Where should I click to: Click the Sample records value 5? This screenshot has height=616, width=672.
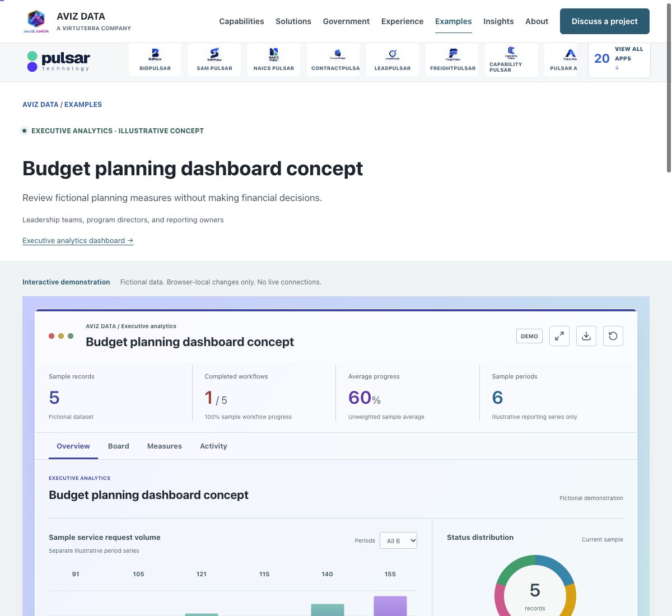coord(54,398)
